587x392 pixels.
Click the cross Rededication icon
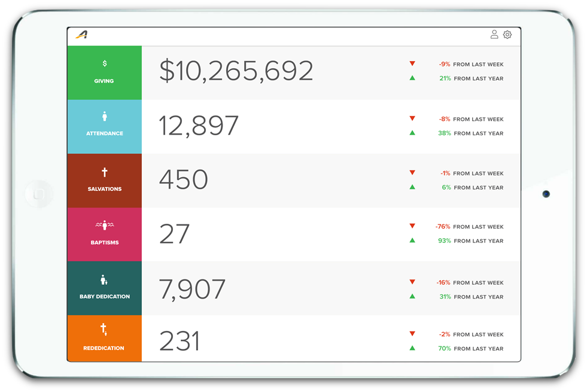tap(104, 329)
